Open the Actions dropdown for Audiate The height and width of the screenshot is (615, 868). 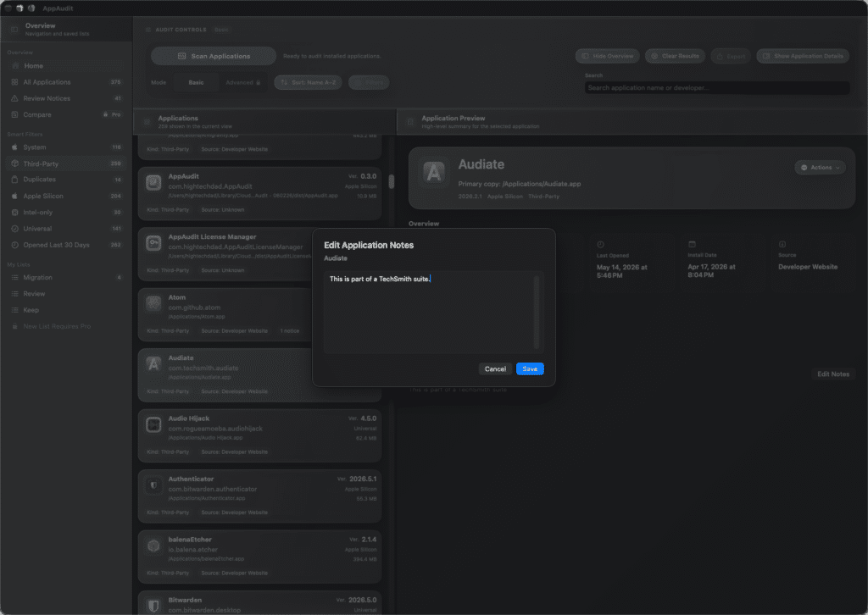click(x=821, y=168)
